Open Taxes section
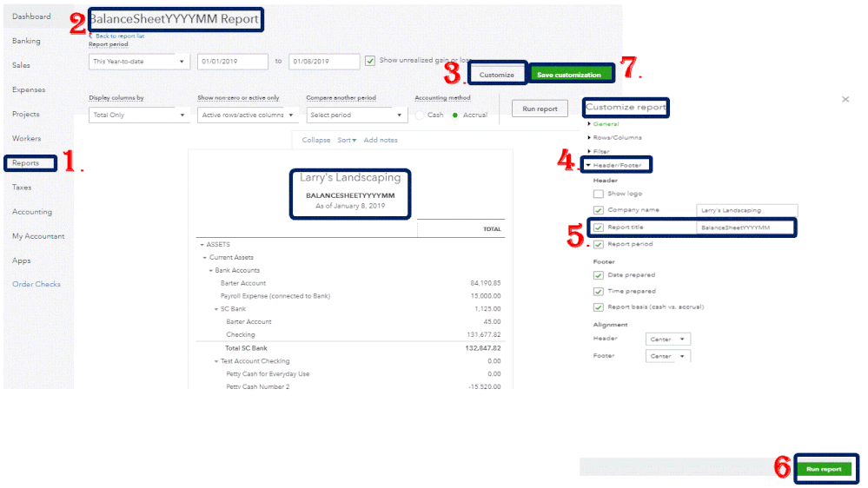 click(22, 187)
